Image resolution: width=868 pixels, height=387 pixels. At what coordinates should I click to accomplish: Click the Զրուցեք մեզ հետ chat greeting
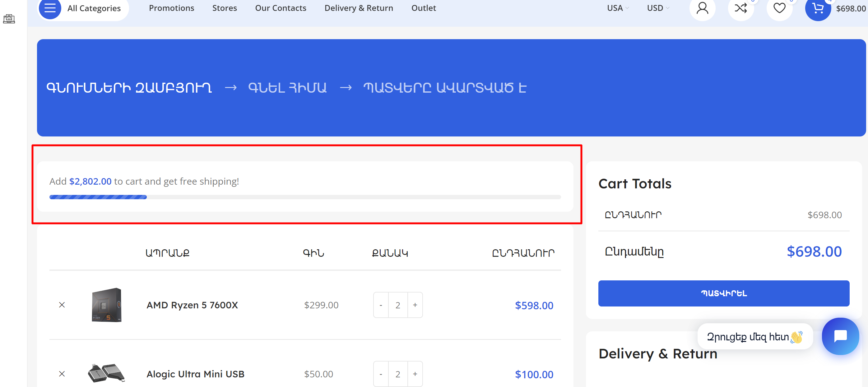pos(755,336)
